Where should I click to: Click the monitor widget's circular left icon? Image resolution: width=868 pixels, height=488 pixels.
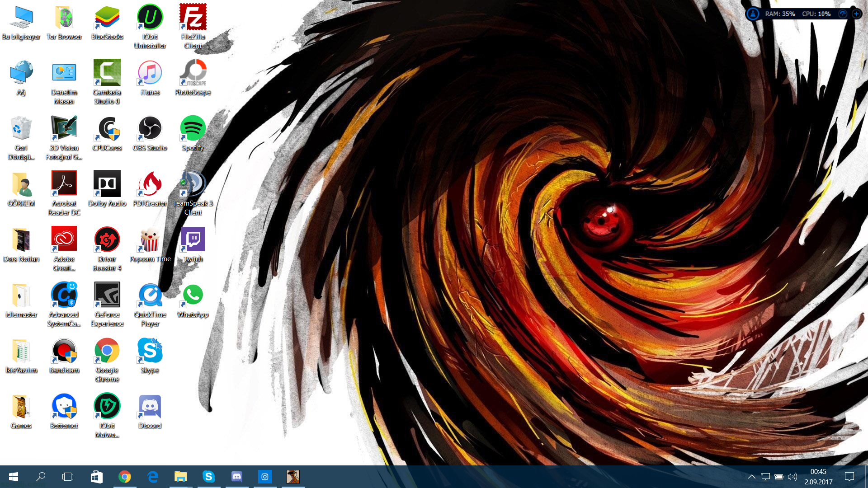click(753, 14)
